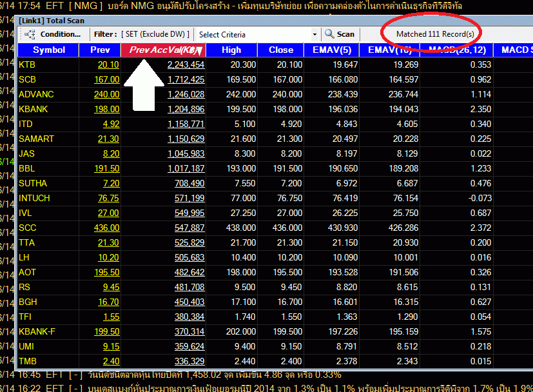Click the Matched 111 Record(s) status
Viewport: 533px width, 392px height.
click(435, 34)
